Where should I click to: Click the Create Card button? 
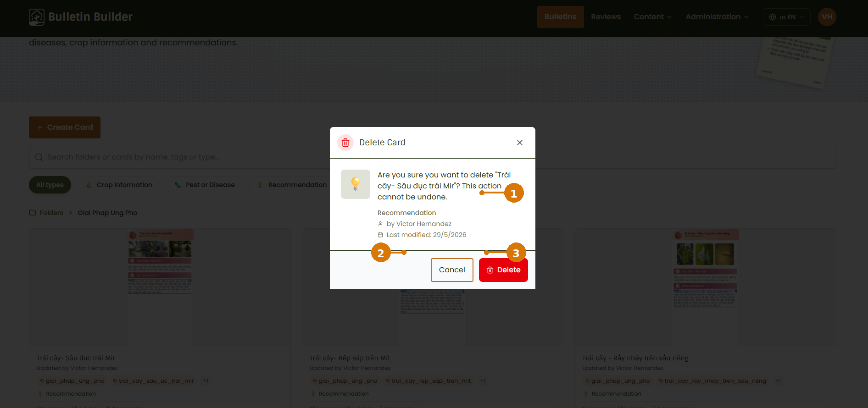65,127
